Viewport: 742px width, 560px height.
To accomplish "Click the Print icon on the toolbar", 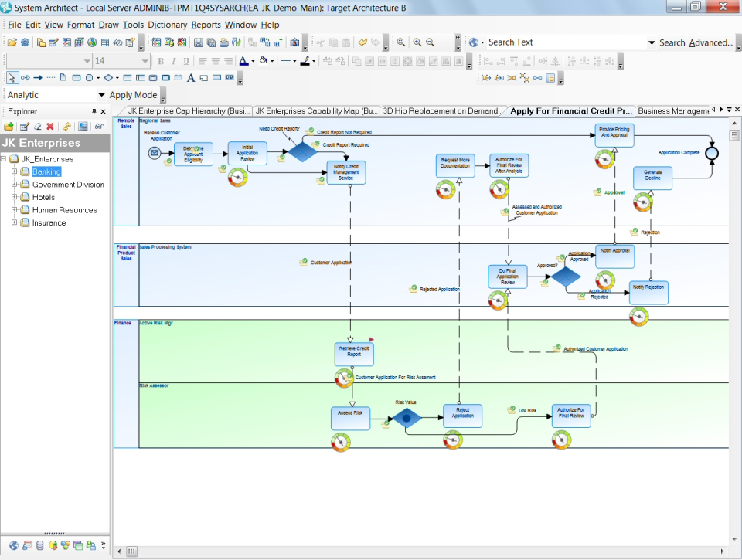I will [x=223, y=42].
